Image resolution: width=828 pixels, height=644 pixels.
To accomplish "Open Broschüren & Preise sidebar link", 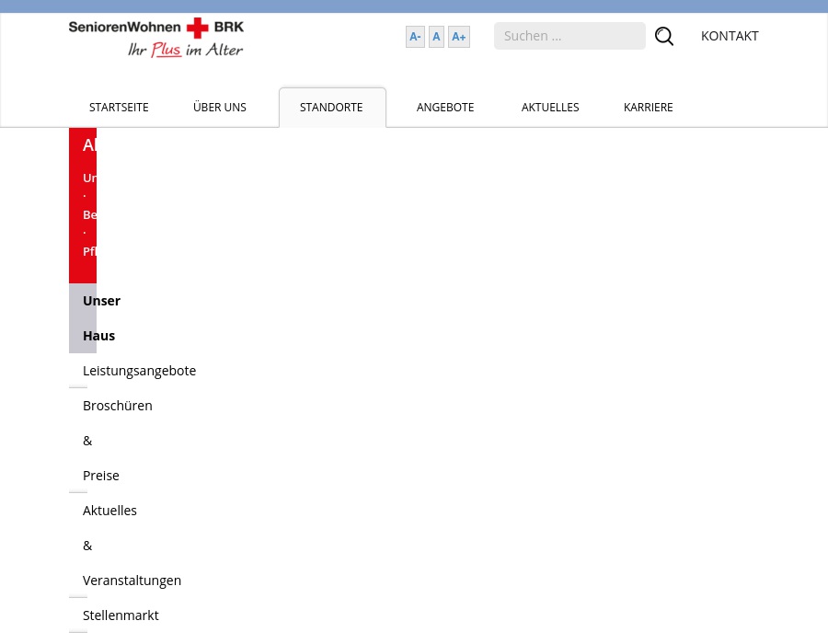I will [x=117, y=441].
